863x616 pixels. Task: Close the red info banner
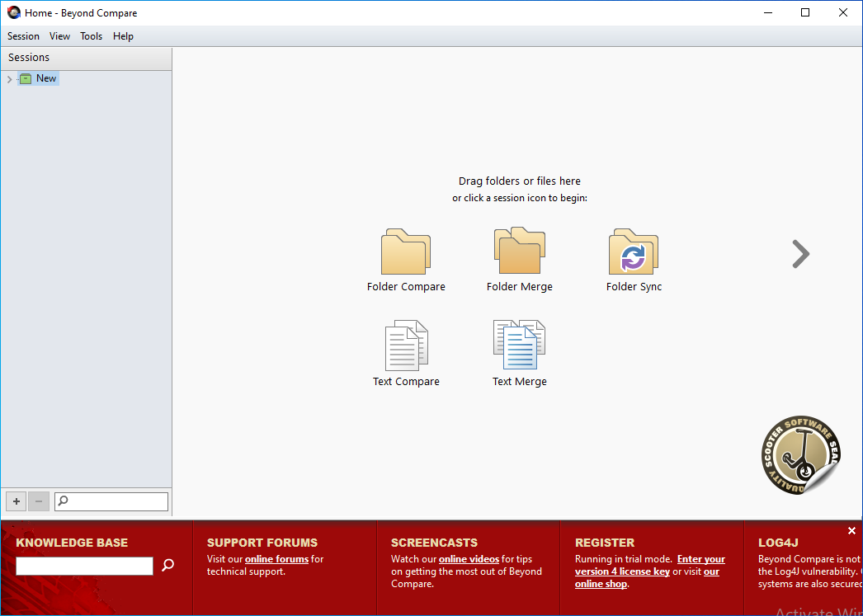tap(851, 531)
